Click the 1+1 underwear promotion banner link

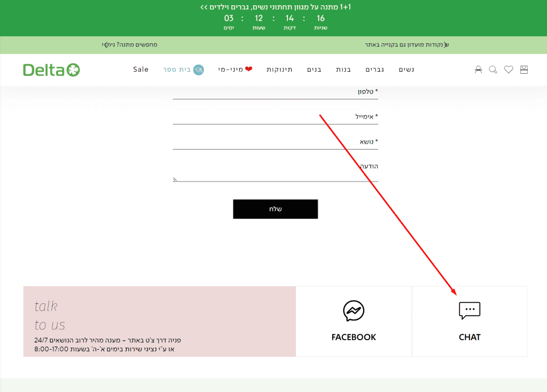pyautogui.click(x=276, y=7)
